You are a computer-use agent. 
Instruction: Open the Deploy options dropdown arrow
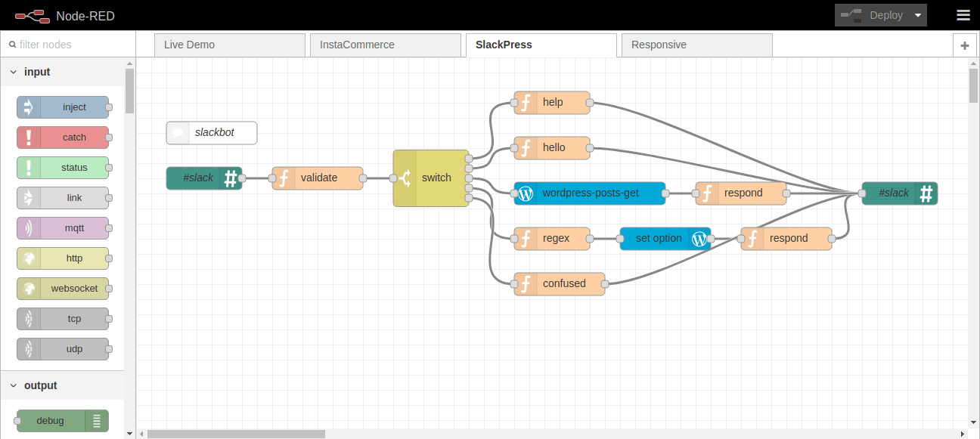point(918,15)
